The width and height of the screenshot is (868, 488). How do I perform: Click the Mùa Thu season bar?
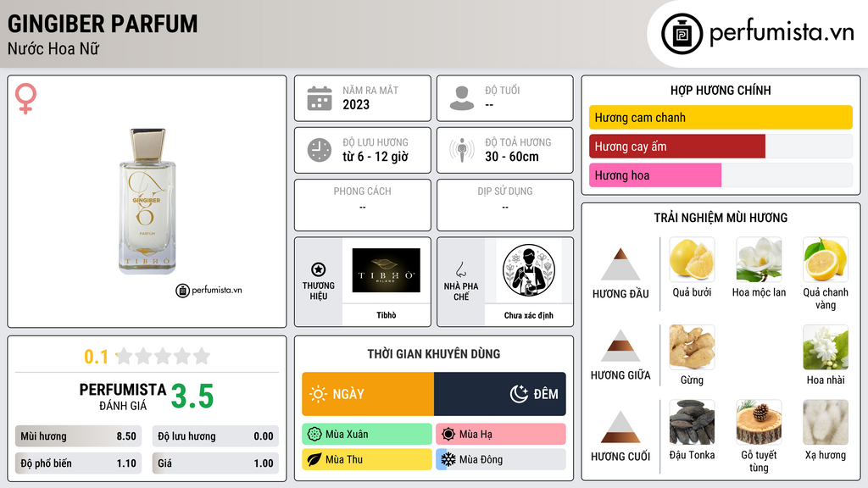click(x=367, y=459)
